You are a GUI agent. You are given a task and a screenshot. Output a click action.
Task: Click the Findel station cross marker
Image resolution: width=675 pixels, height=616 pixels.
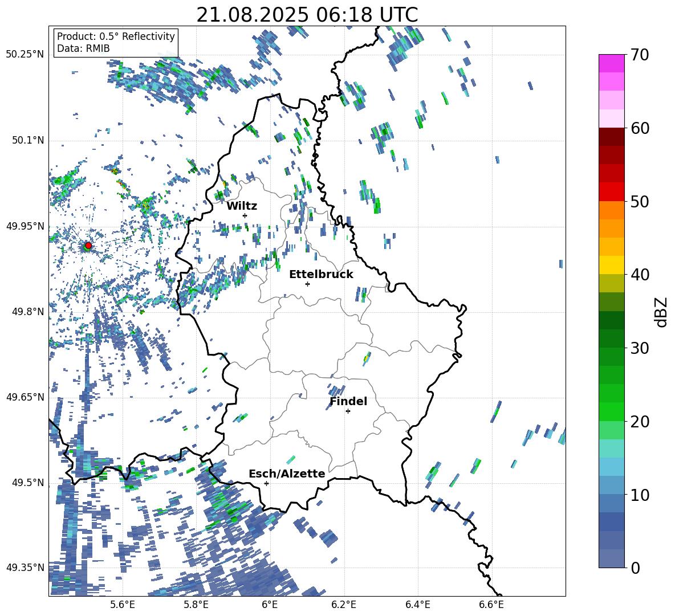click(x=348, y=411)
